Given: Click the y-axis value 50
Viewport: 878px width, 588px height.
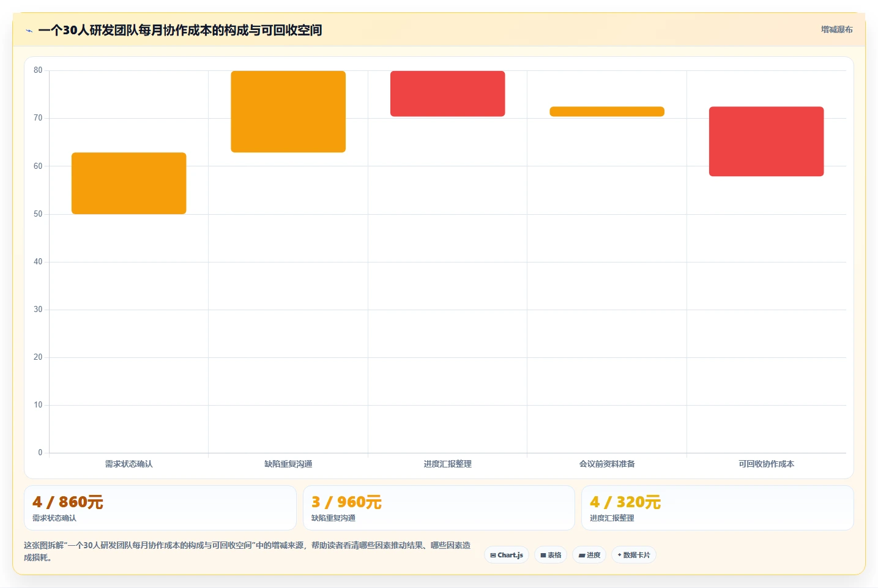Looking at the screenshot, I should point(38,214).
